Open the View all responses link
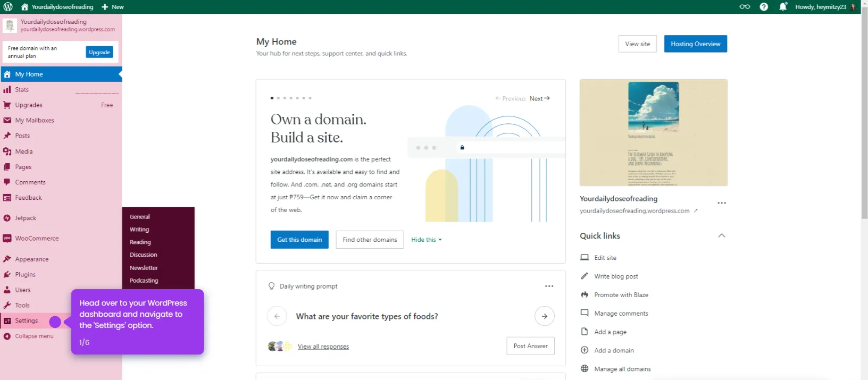The height and width of the screenshot is (380, 868). pyautogui.click(x=323, y=347)
